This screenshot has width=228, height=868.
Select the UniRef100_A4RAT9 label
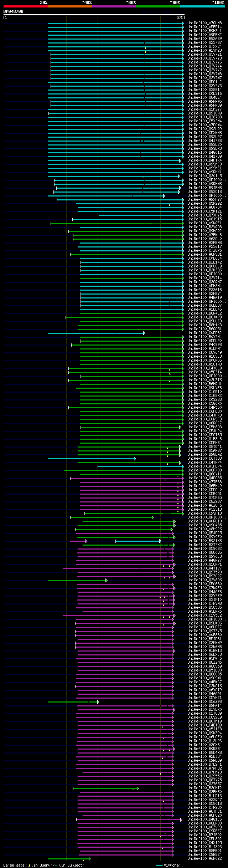pyautogui.click(x=204, y=298)
